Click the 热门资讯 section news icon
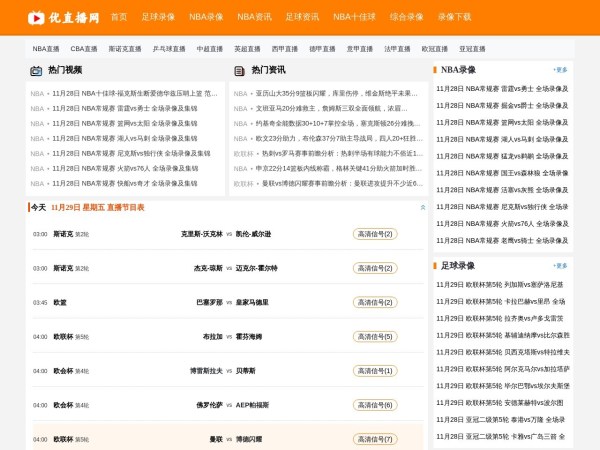This screenshot has height=450, width=600. [239, 71]
